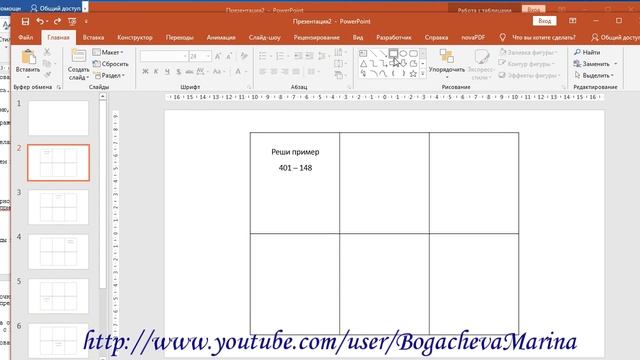Open the Выделить select dropdown
Viewport: 640px width, 360px height.
594,76
